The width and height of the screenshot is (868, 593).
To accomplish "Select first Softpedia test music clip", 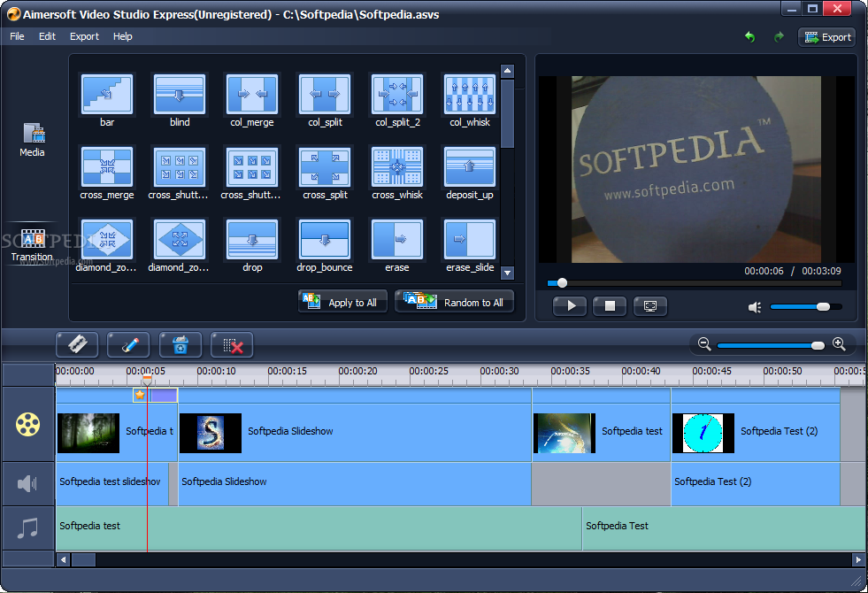I will pyautogui.click(x=319, y=528).
